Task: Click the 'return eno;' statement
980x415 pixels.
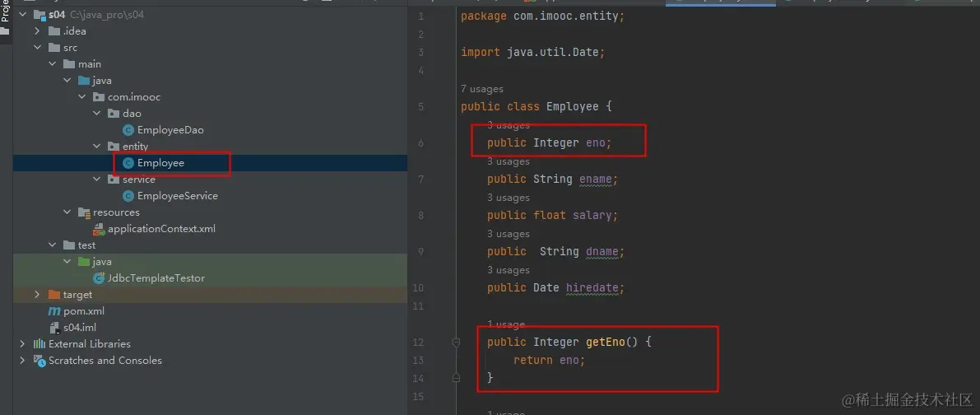Action: pos(550,360)
